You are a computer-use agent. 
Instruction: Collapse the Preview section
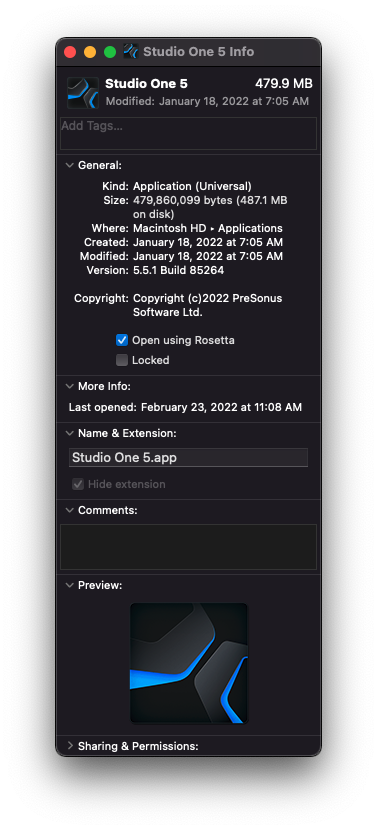[x=69, y=585]
